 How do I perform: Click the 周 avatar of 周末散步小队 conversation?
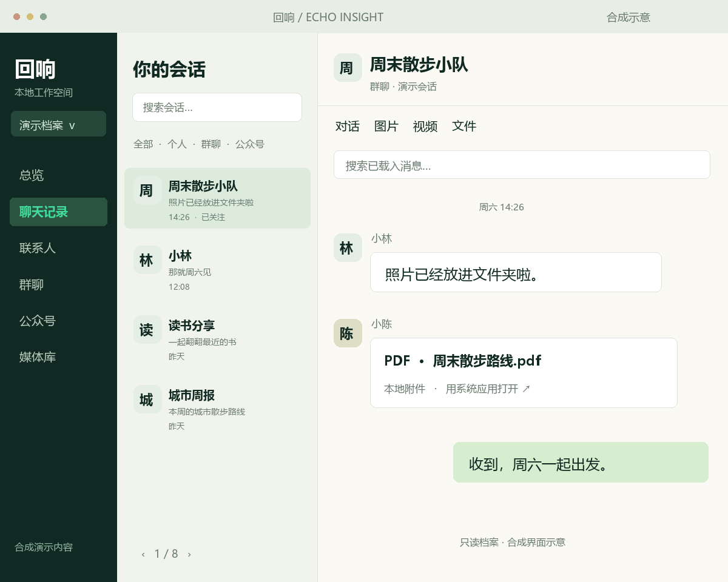point(147,190)
